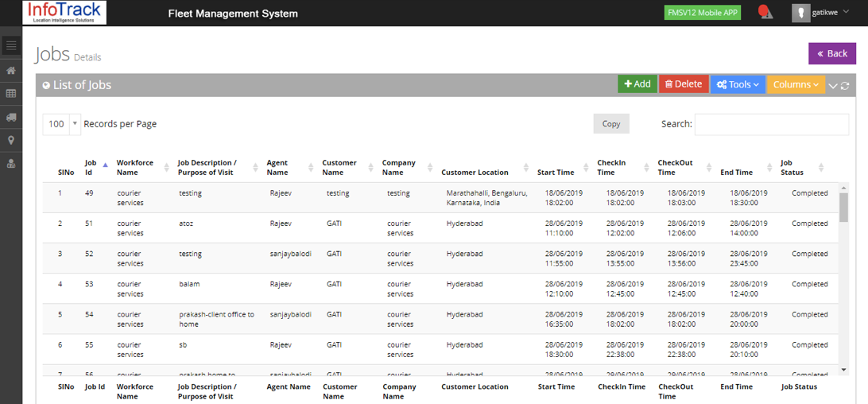Image resolution: width=868 pixels, height=404 pixels.
Task: Sort by Job Status column header
Action: (802, 167)
